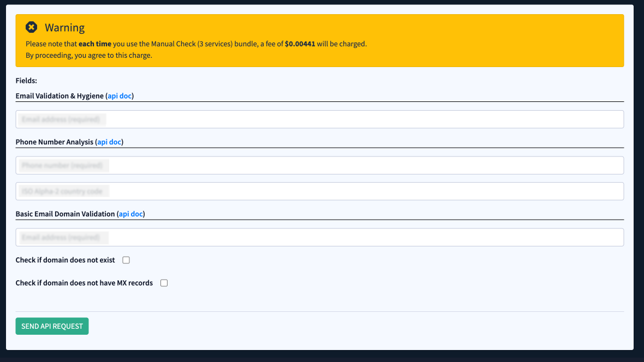Viewport: 644px width, 362px height.
Task: Click the 'Email Validation & Hygiene' section heading
Action: pos(59,96)
